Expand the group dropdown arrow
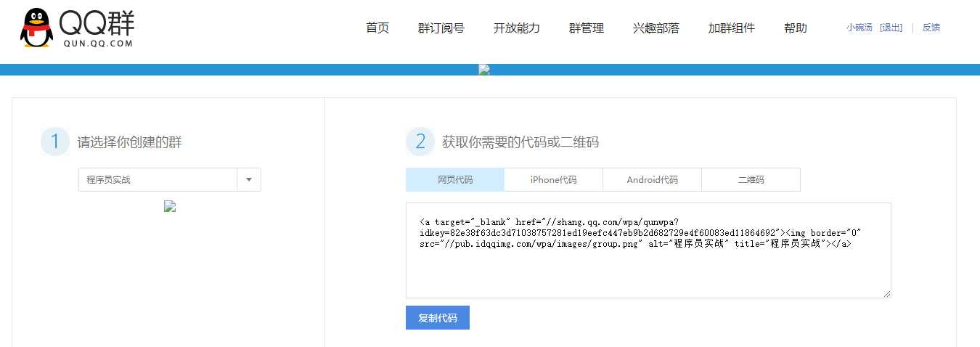This screenshot has width=980, height=347. 249,180
